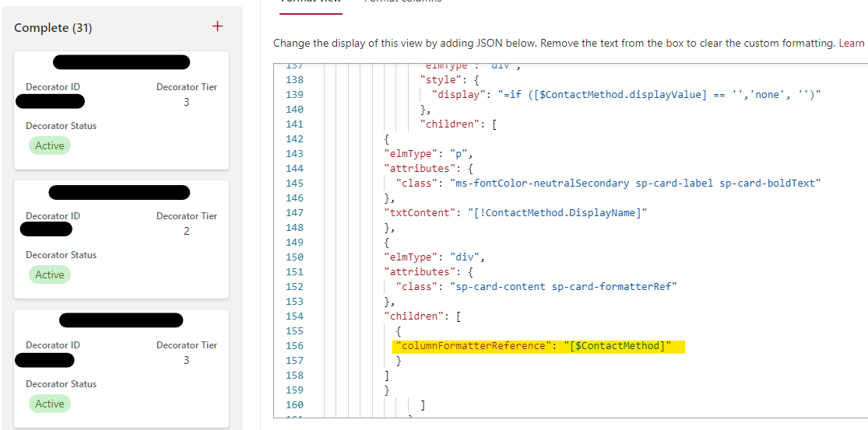Image resolution: width=868 pixels, height=430 pixels.
Task: Click the "p" elmType value on line 143
Action: 459,153
